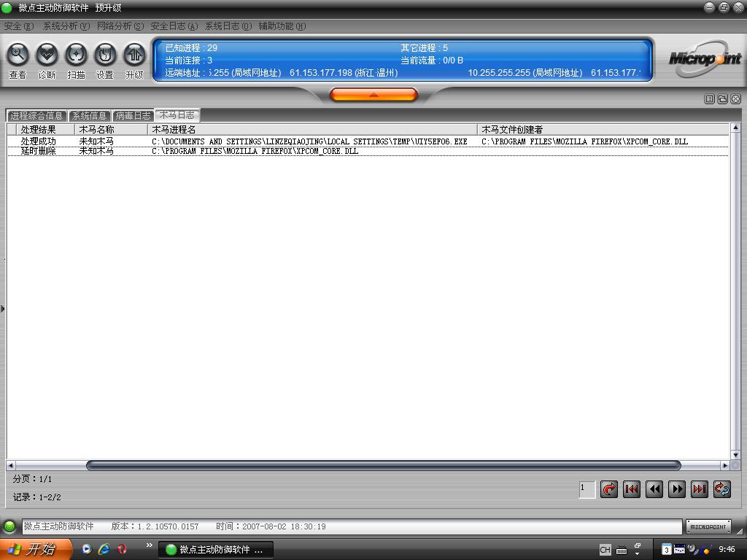747x560 pixels.
Task: Click the vertical scrollbar up arrow
Action: pyautogui.click(x=735, y=128)
